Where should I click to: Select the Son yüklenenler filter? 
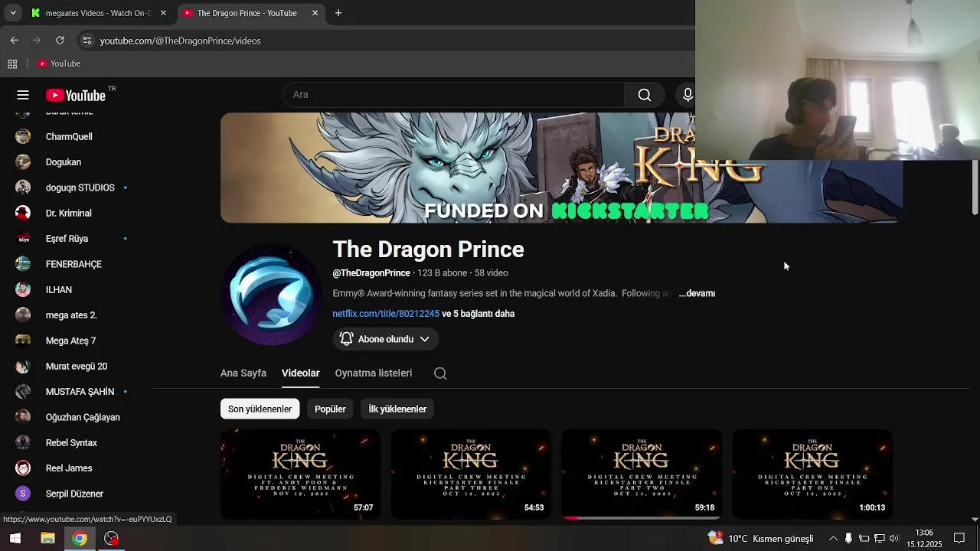260,409
